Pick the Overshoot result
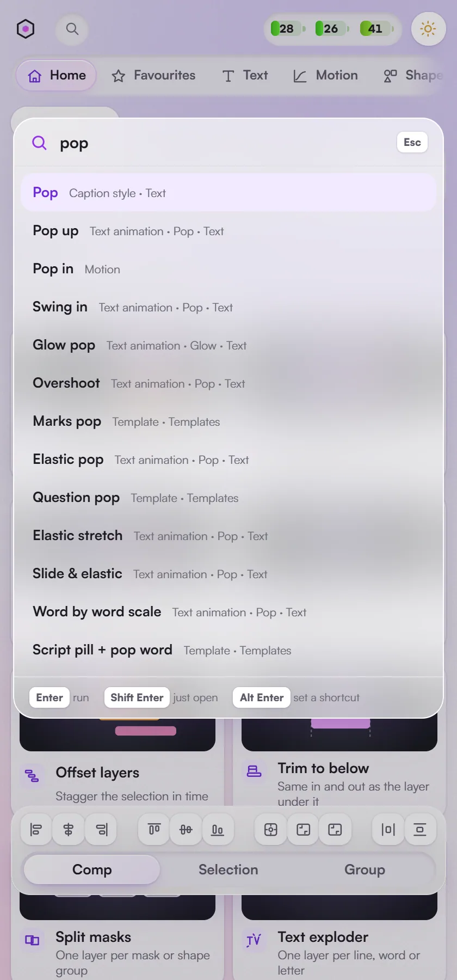 (x=228, y=383)
